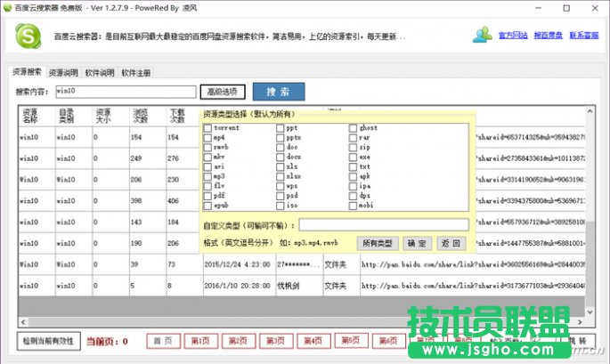Image resolution: width=610 pixels, height=364 pixels.
Task: Switch to the 资源搜索 tab
Action: pos(27,72)
